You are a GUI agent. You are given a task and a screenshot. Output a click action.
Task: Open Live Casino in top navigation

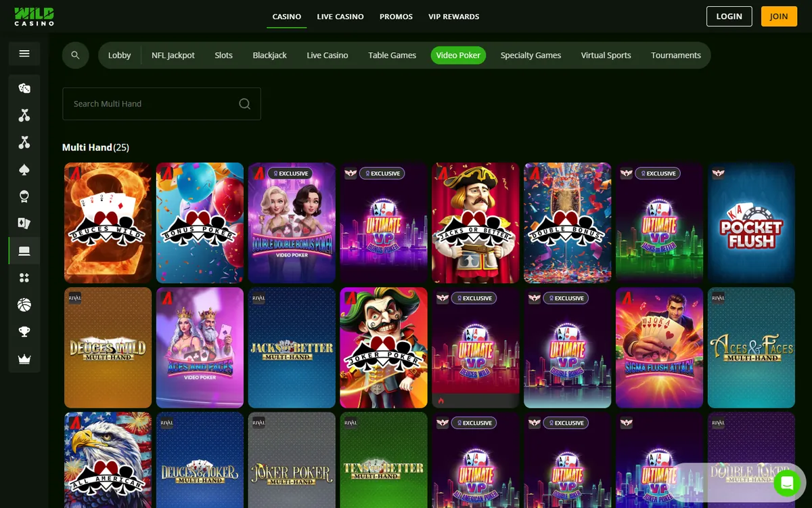(x=340, y=16)
